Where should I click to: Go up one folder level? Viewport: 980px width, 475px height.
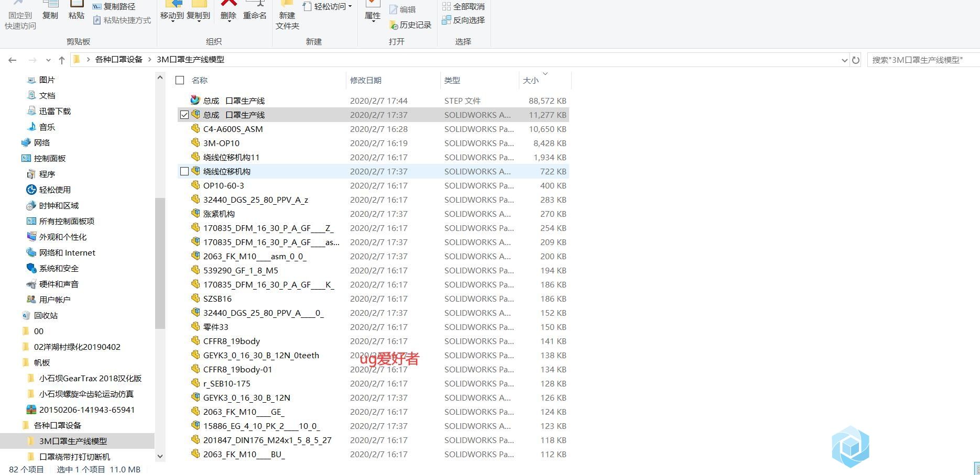pos(62,60)
